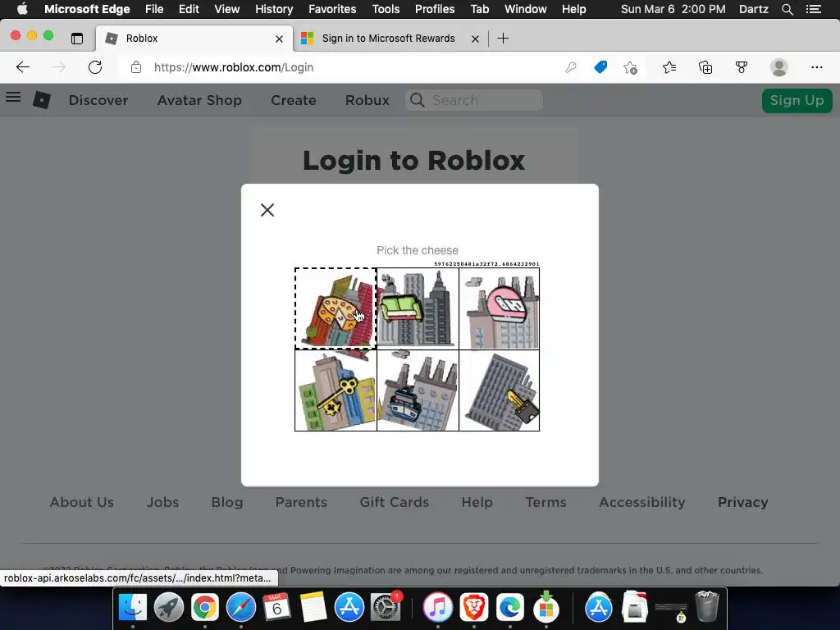Screen dimensions: 840x630
Task: Open the View menu
Action: coord(226,9)
